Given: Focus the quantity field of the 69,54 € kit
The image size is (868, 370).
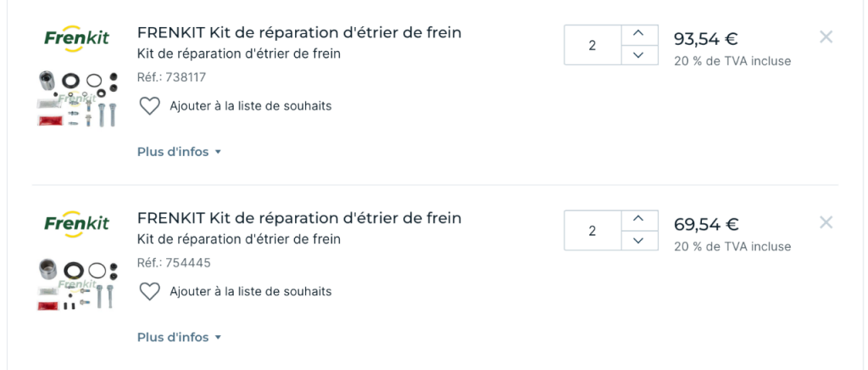Looking at the screenshot, I should [x=593, y=231].
